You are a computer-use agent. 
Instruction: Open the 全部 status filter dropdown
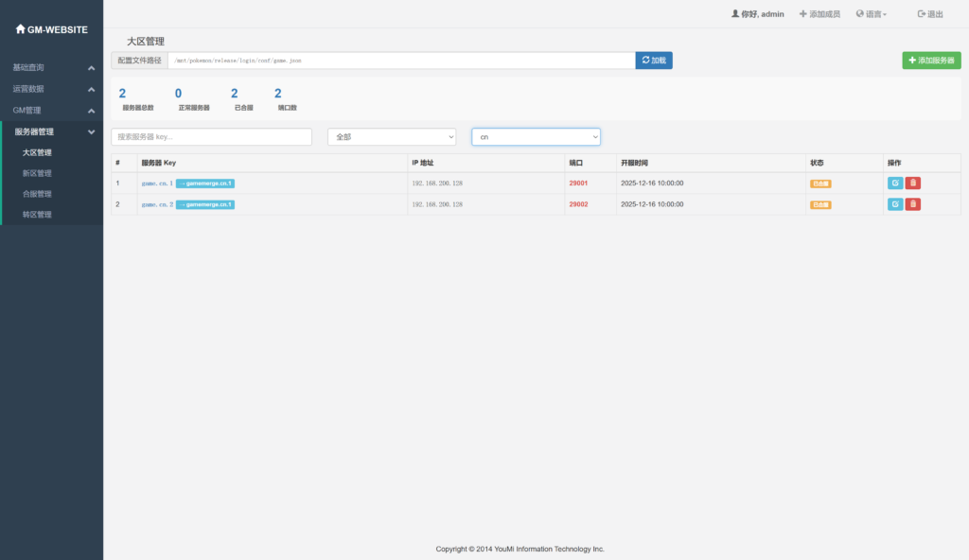click(x=392, y=137)
